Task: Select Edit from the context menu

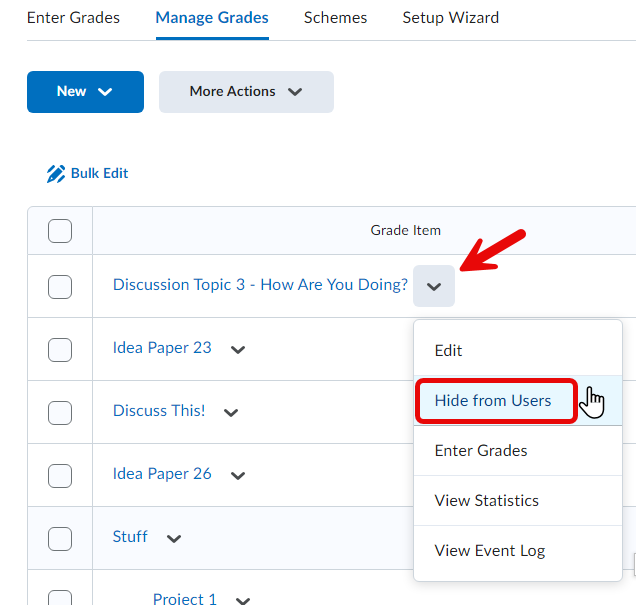Action: (449, 351)
